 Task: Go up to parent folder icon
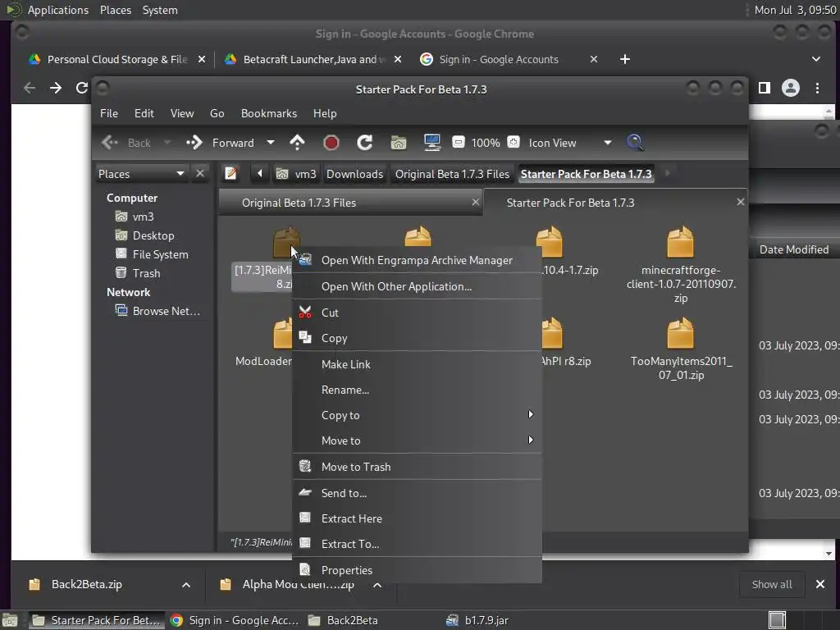pos(297,143)
